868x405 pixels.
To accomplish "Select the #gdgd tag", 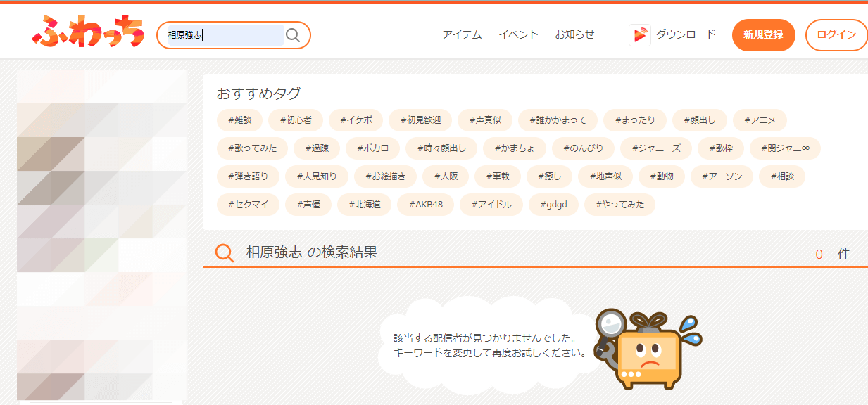I will click(x=553, y=205).
